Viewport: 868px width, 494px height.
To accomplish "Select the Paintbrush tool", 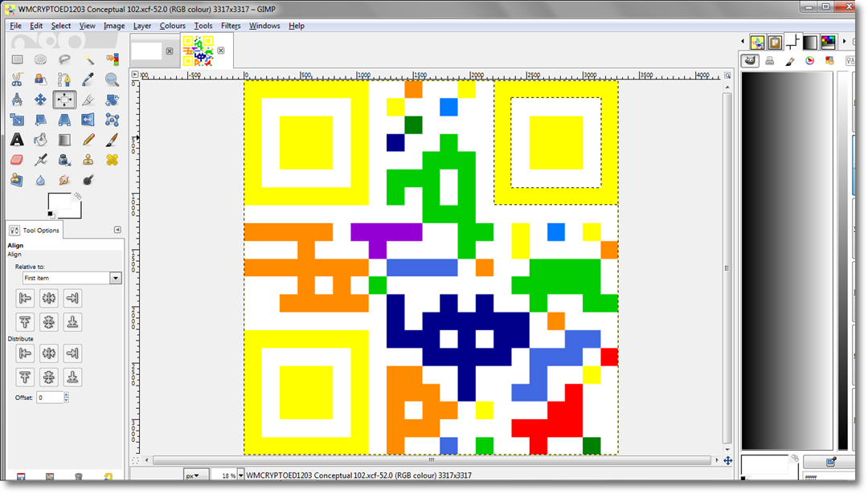I will (112, 140).
